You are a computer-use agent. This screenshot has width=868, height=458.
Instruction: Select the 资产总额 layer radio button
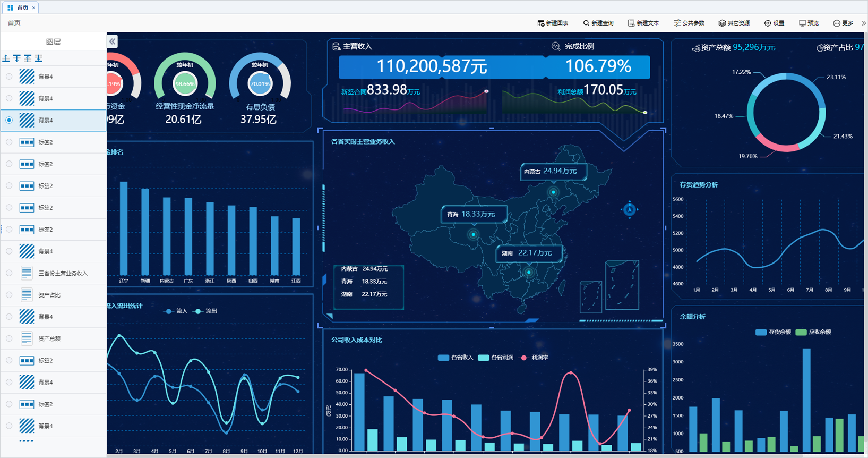click(x=9, y=338)
